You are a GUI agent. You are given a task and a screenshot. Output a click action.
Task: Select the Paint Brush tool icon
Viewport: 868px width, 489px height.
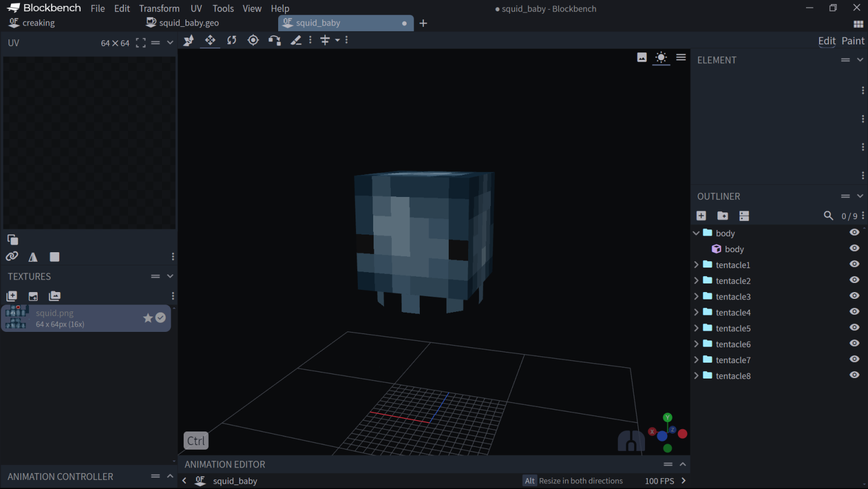point(296,40)
